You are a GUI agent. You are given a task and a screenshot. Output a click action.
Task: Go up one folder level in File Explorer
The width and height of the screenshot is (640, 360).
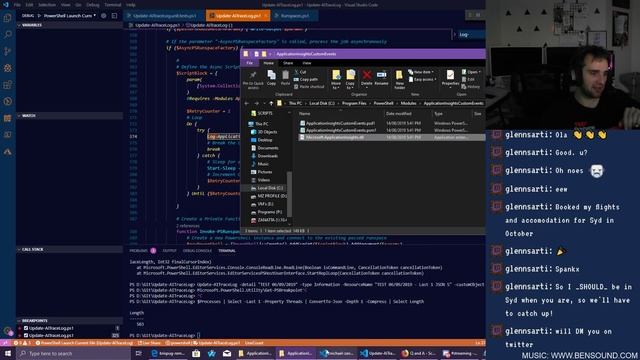click(x=271, y=103)
